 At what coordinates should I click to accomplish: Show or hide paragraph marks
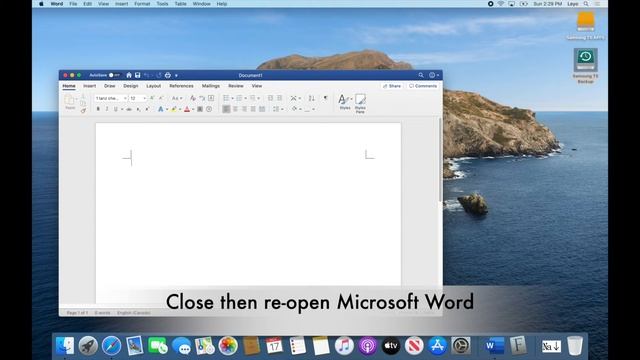click(x=325, y=98)
